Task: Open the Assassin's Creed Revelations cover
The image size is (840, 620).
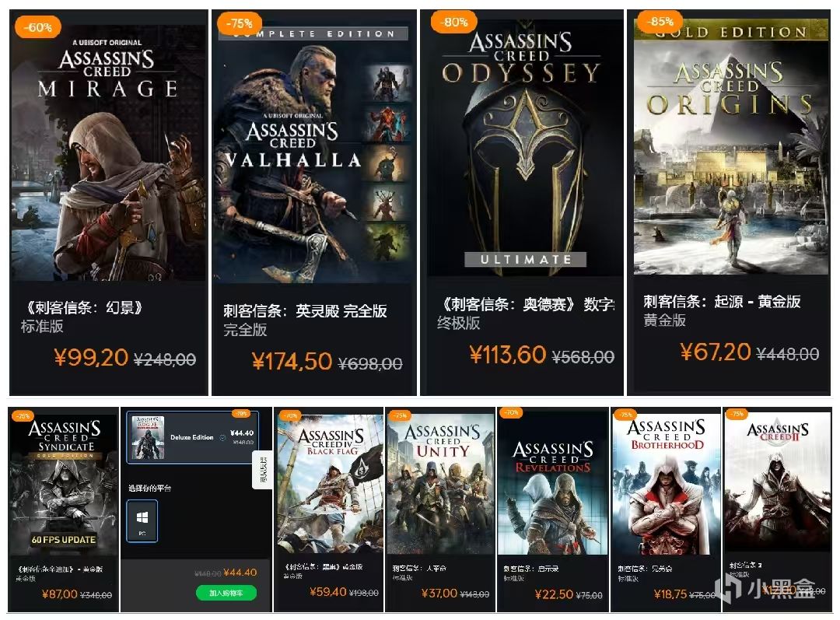Action: point(552,484)
